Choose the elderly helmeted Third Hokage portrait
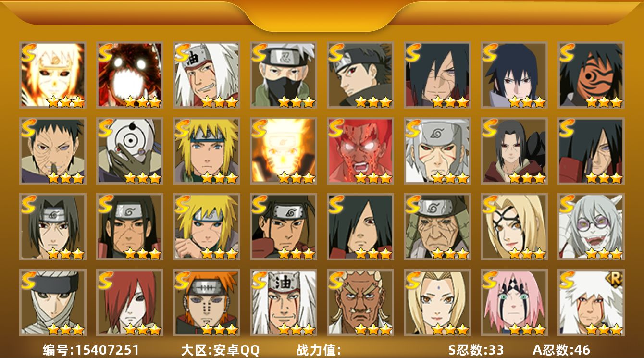Screen dimensions: 644x358 [437, 227]
